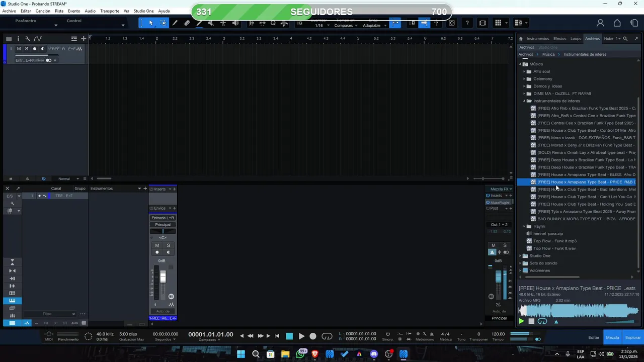
Task: Solo the channel in the mixer strip
Action: click(169, 245)
